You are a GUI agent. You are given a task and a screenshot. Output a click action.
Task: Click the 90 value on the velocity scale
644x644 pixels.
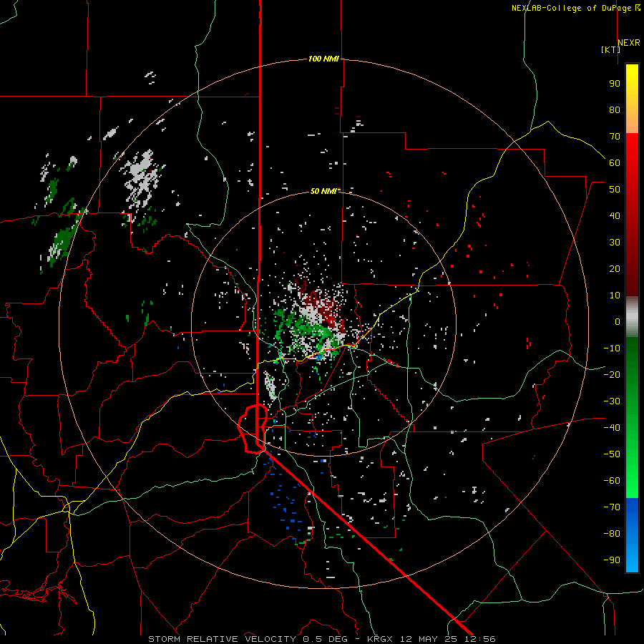(615, 84)
